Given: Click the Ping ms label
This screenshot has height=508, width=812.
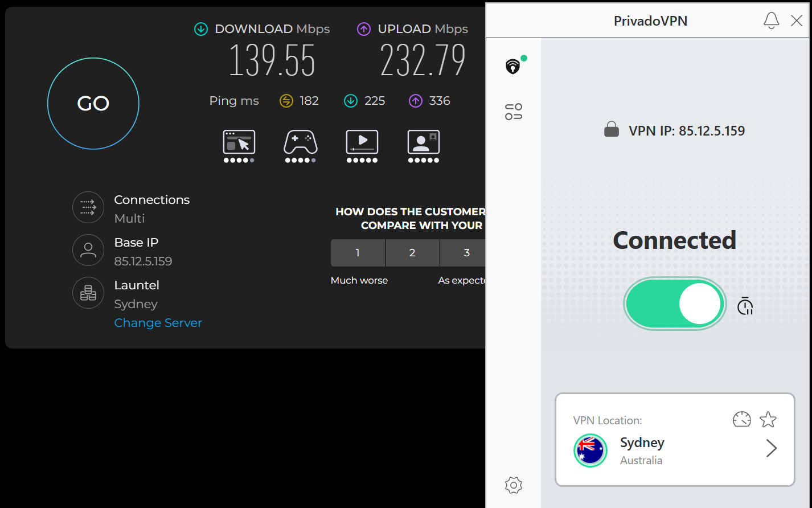Looking at the screenshot, I should [234, 101].
